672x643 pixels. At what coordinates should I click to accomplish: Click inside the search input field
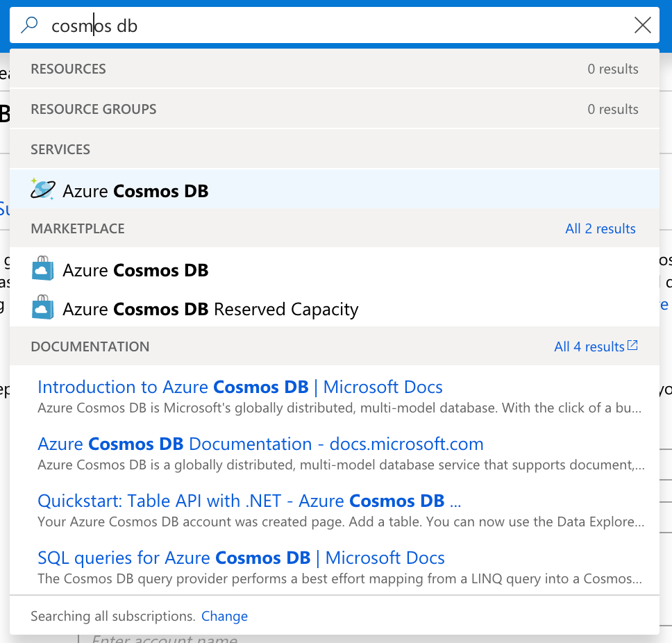tap(278, 24)
